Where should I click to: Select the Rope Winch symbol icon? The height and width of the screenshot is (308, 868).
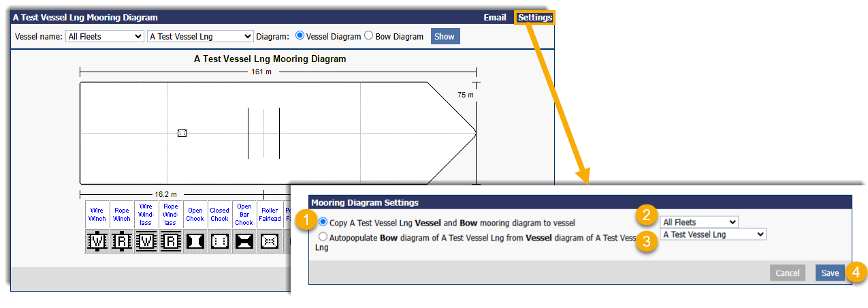(x=122, y=241)
